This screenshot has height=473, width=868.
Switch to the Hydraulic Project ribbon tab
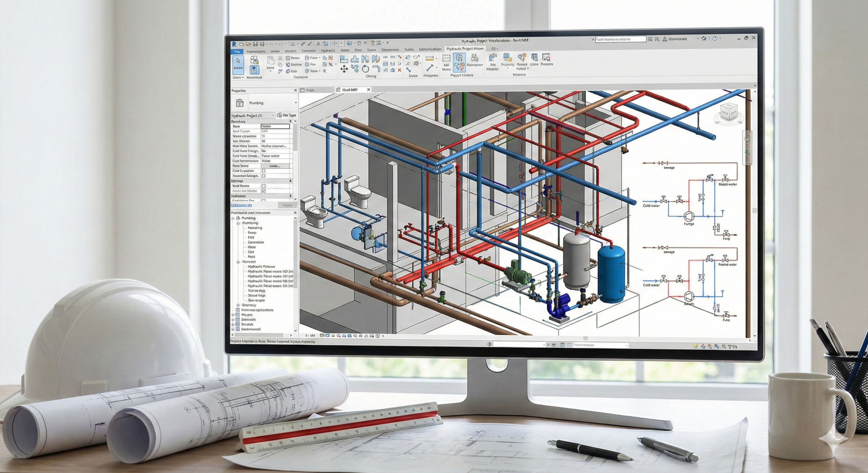point(465,49)
